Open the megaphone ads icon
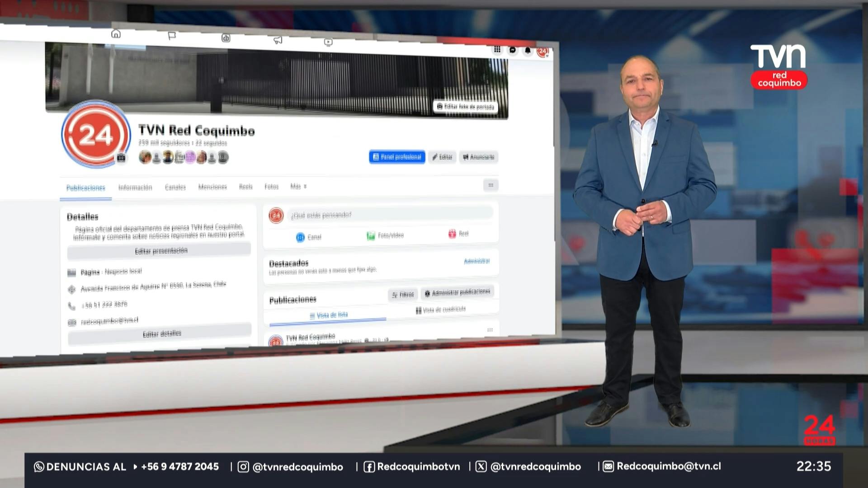The width and height of the screenshot is (868, 488). tap(278, 40)
